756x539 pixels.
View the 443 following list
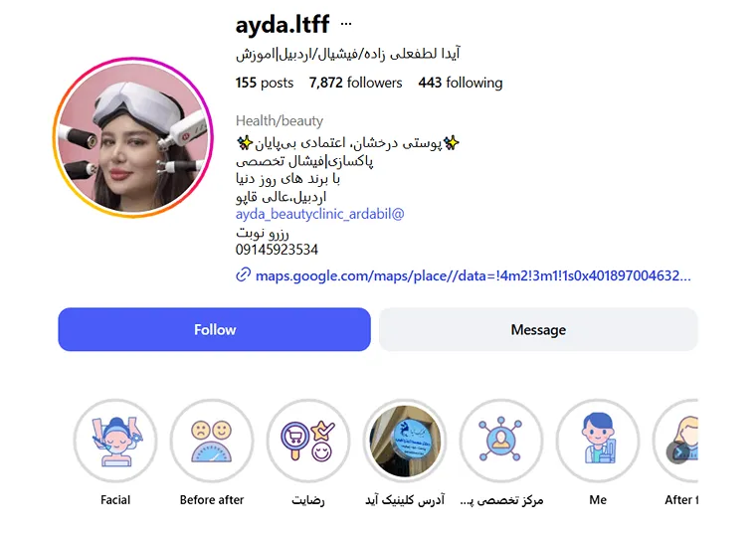pyautogui.click(x=461, y=83)
